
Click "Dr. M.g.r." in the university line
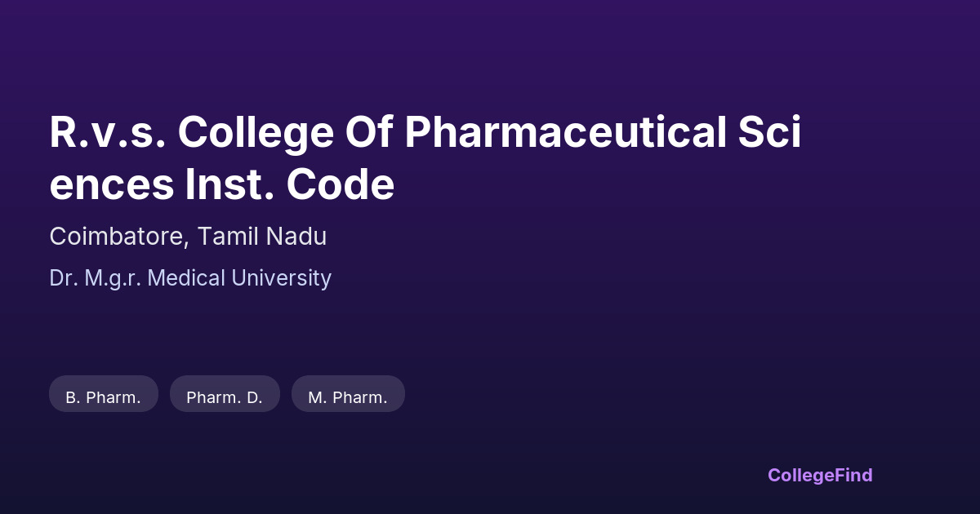tap(96, 278)
